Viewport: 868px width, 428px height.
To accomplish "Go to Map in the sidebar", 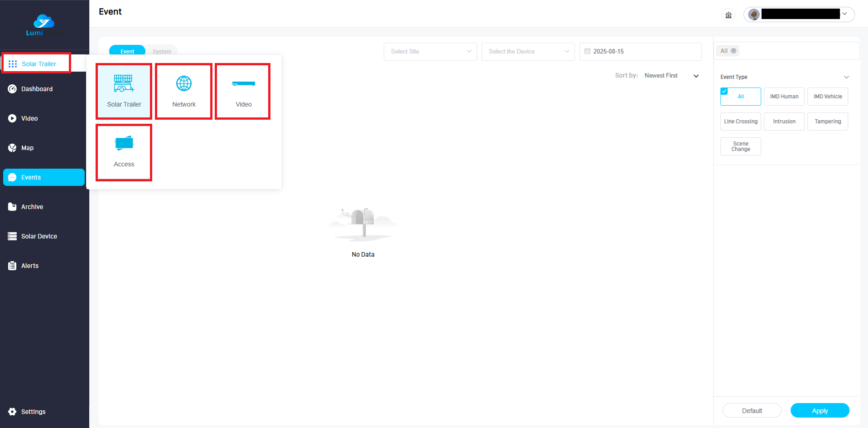I will 27,148.
